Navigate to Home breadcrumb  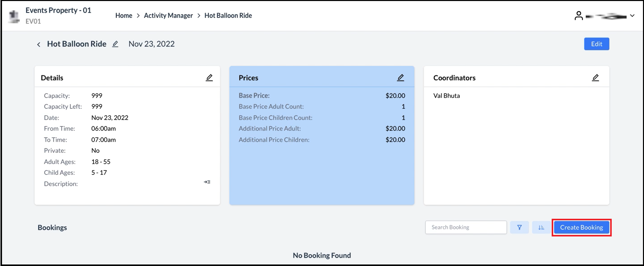pos(124,16)
